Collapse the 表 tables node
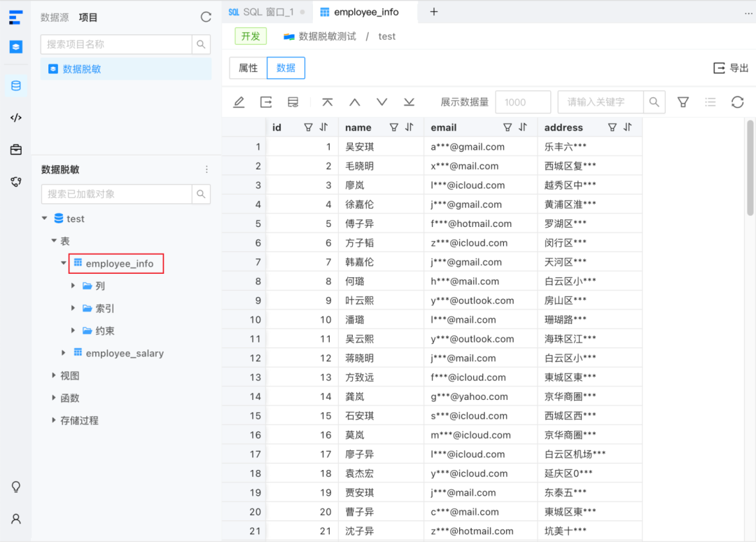The image size is (756, 542). click(54, 241)
